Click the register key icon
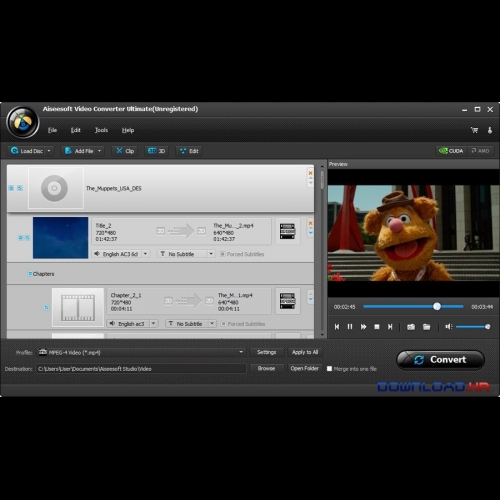500x500 pixels. coord(490,130)
